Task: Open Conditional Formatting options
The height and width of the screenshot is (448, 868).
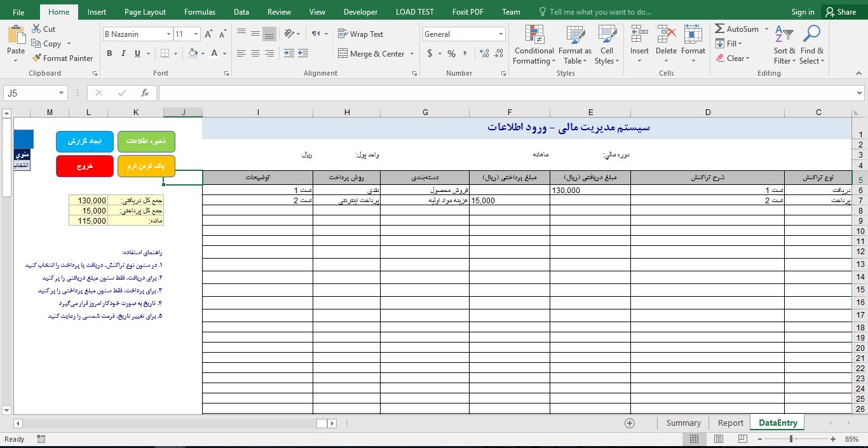Action: (x=533, y=44)
